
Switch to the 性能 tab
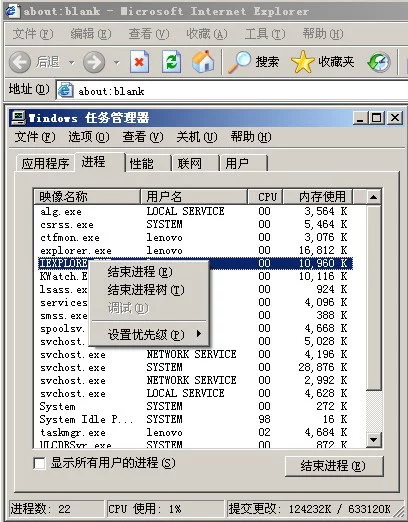(x=148, y=163)
